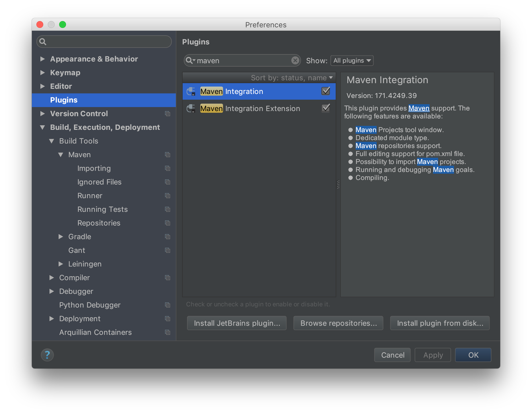Open the Importing settings page

coord(94,168)
